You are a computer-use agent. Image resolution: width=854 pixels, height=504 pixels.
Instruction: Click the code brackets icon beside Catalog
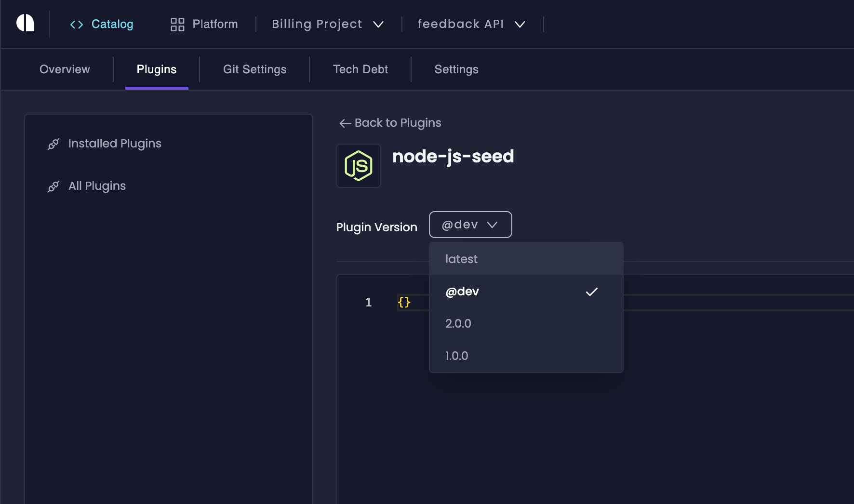coord(76,24)
